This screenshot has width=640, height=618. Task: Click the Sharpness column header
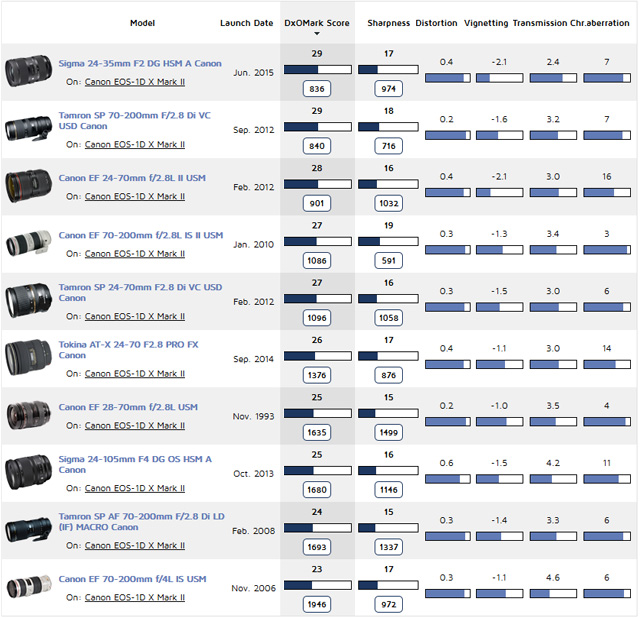click(389, 23)
